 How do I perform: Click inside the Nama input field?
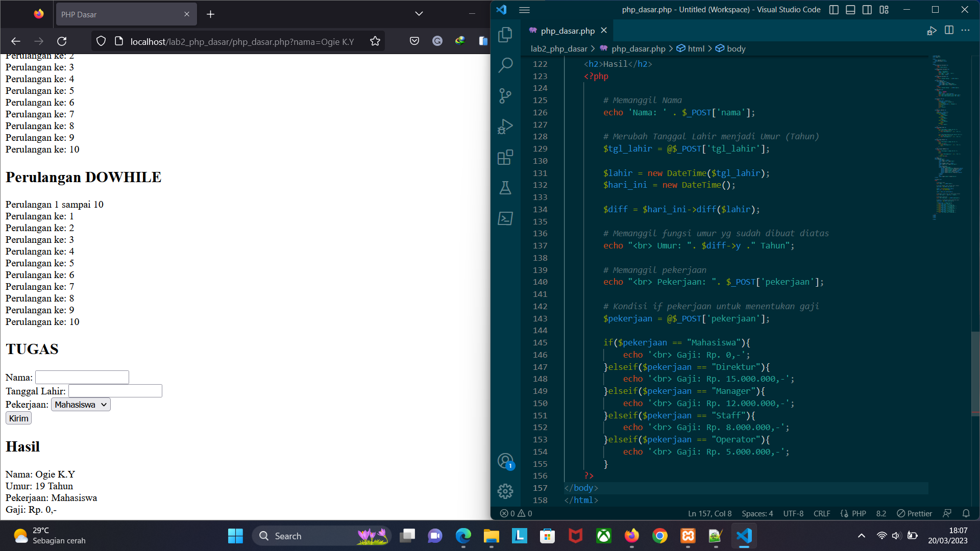click(82, 377)
